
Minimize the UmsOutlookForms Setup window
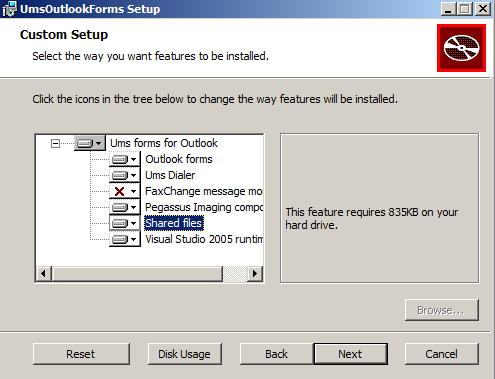448,9
